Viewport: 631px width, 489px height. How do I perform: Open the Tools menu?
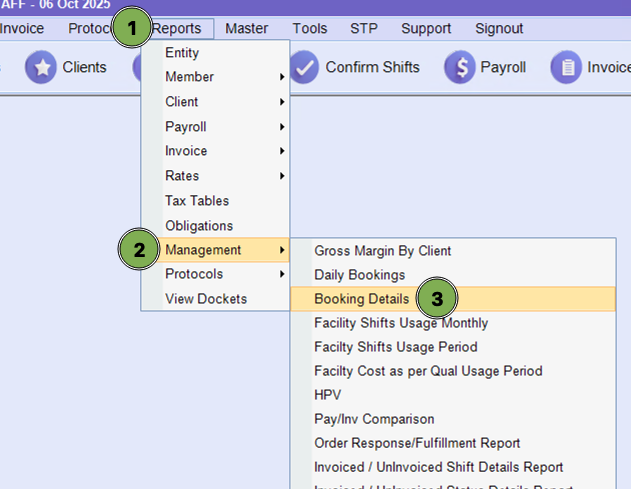coord(309,29)
